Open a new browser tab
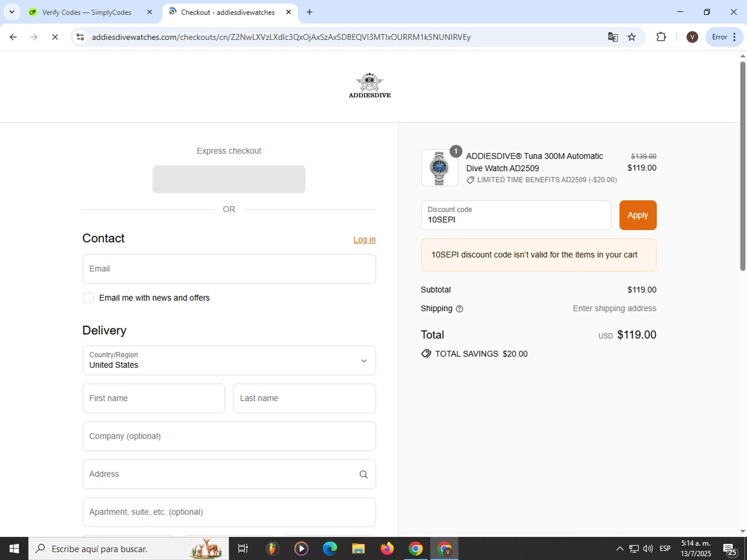Screen dimensions: 747x560 point(309,12)
